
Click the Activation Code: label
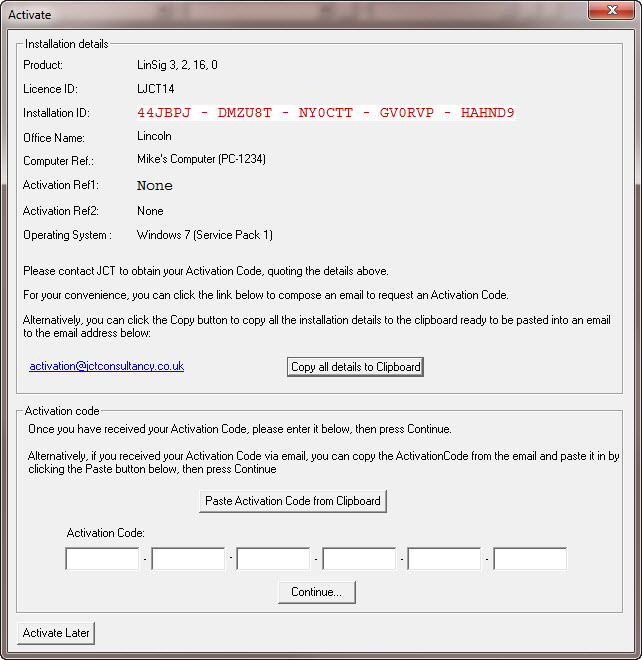point(106,533)
